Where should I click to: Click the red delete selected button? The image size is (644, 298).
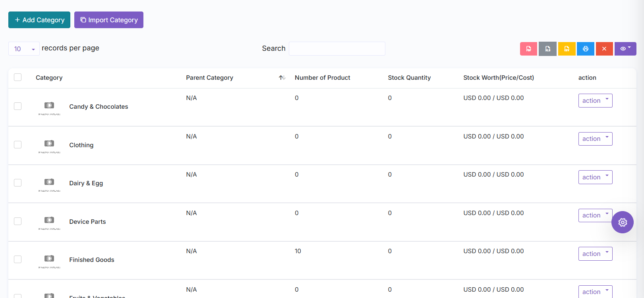[604, 49]
